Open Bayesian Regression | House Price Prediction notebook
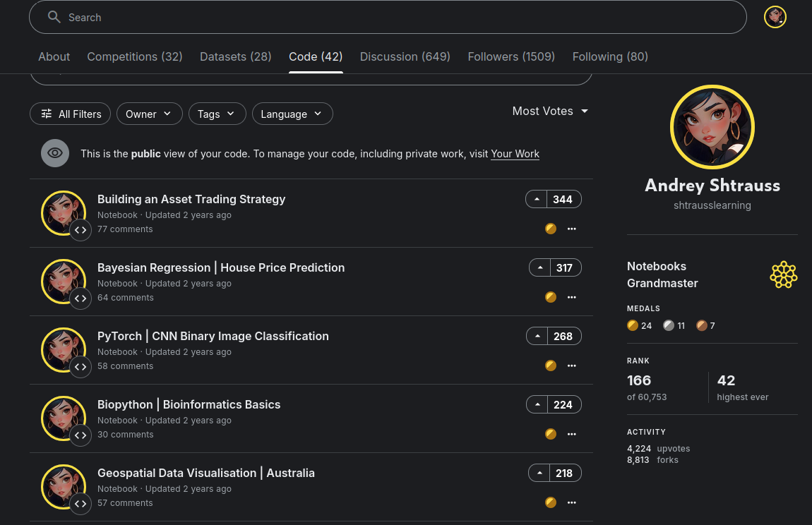 coord(221,267)
